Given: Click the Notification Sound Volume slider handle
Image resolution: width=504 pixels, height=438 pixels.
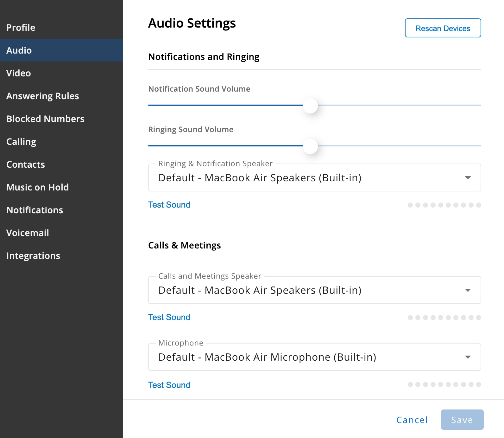Looking at the screenshot, I should [x=310, y=106].
